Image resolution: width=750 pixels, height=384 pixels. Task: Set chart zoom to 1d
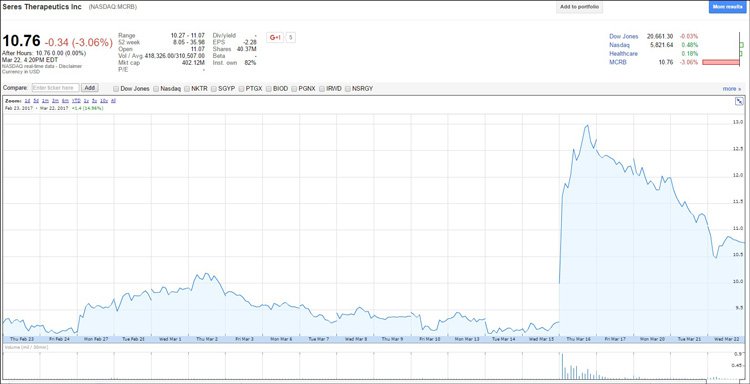27,101
